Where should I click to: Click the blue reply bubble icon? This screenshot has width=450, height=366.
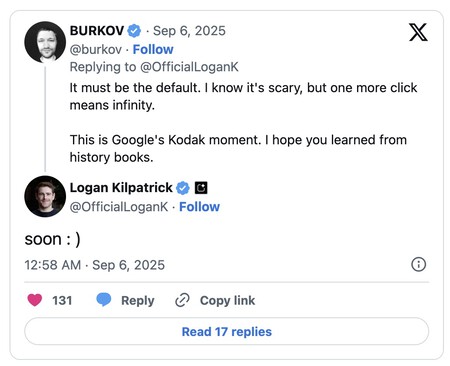point(104,300)
